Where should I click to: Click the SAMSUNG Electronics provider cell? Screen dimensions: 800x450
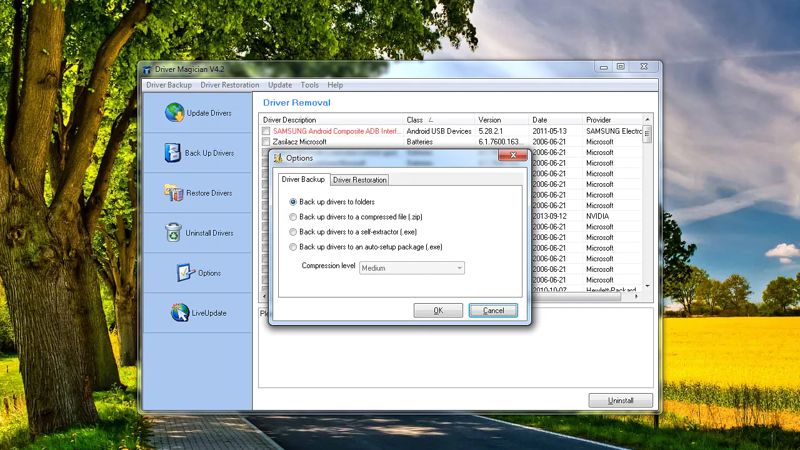[x=614, y=131]
